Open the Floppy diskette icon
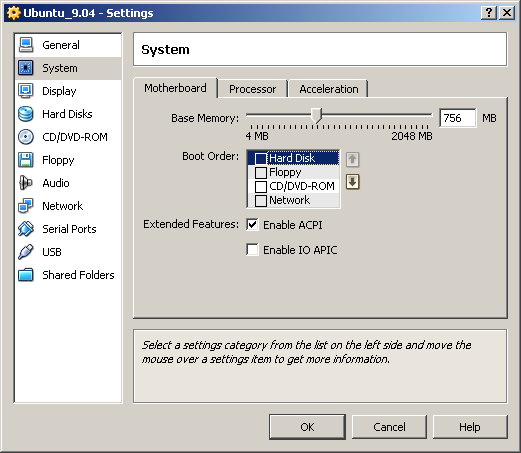The width and height of the screenshot is (521, 453). click(26, 160)
